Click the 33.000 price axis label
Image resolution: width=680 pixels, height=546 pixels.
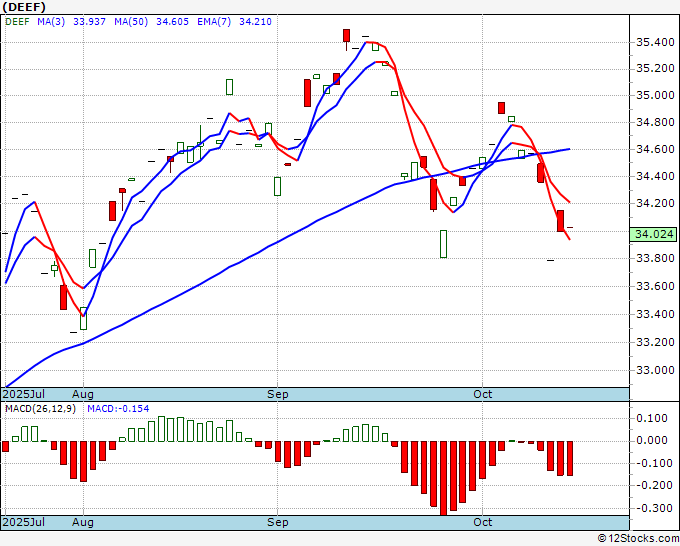coord(655,370)
